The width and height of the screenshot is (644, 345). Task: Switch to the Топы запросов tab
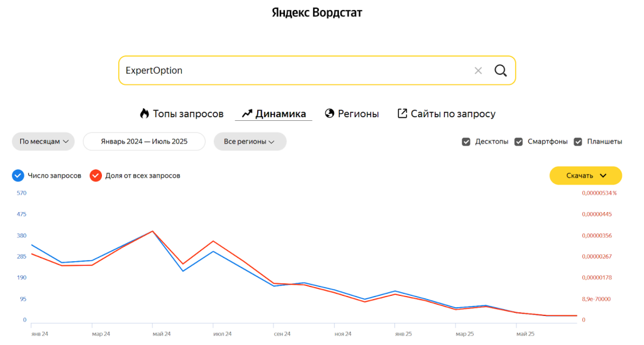(x=188, y=114)
